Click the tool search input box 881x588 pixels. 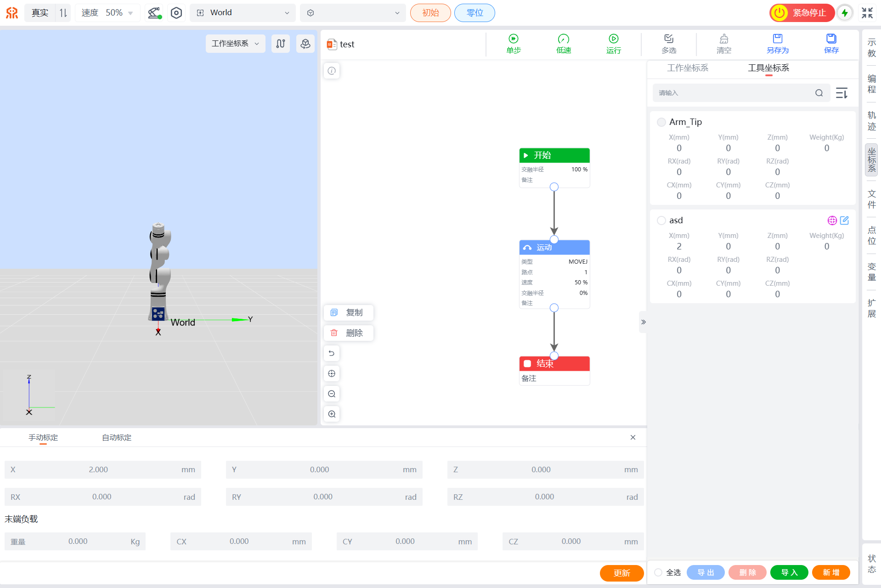(x=734, y=93)
